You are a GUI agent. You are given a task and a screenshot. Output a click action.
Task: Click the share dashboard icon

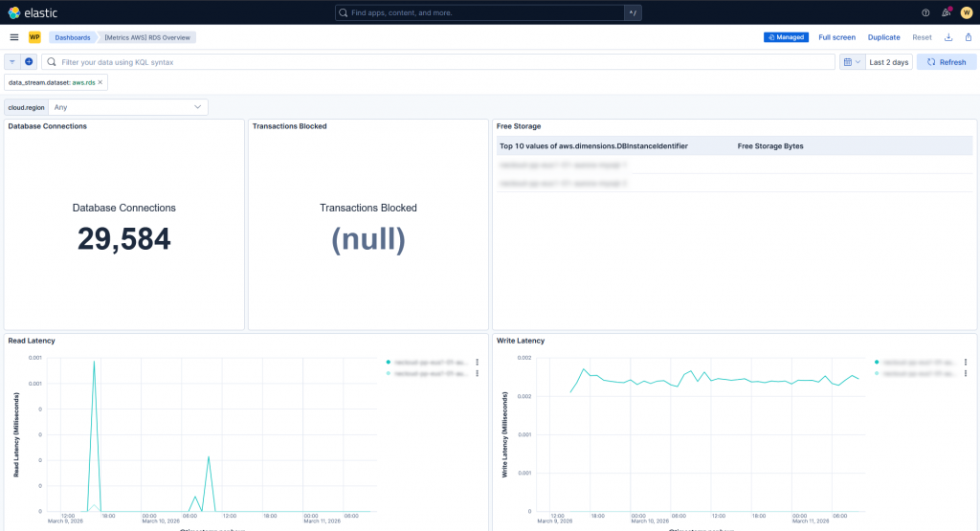[968, 37]
